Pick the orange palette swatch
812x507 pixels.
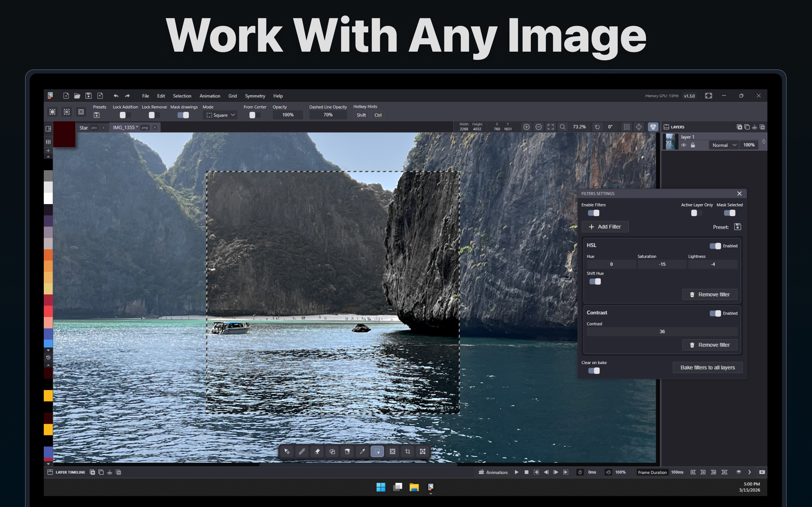tap(48, 255)
